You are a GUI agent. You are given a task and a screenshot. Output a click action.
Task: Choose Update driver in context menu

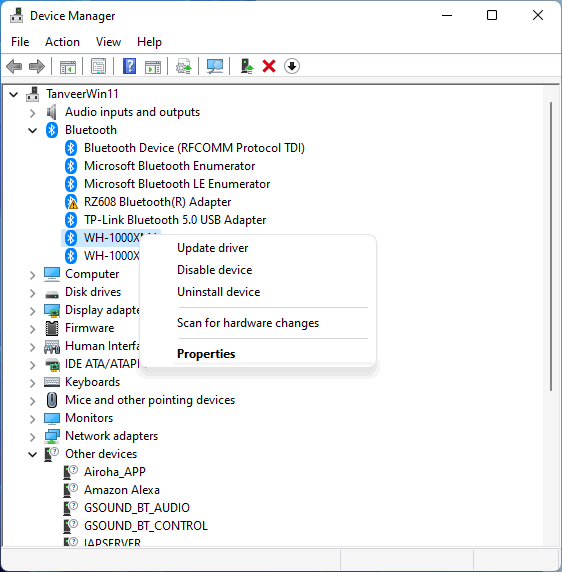[x=212, y=248]
